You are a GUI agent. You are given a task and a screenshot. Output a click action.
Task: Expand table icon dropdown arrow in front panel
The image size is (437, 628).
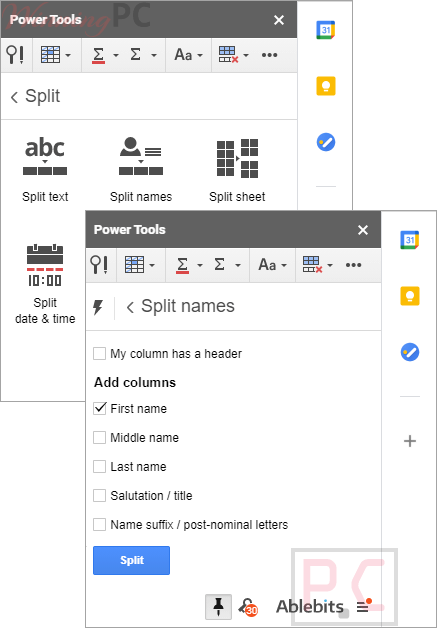[x=152, y=265]
